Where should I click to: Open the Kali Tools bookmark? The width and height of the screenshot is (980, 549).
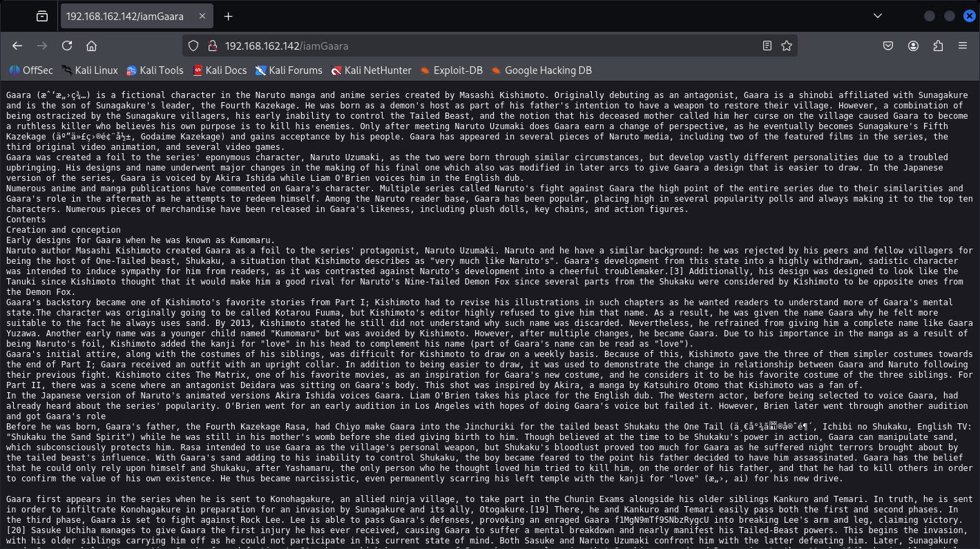[x=155, y=70]
